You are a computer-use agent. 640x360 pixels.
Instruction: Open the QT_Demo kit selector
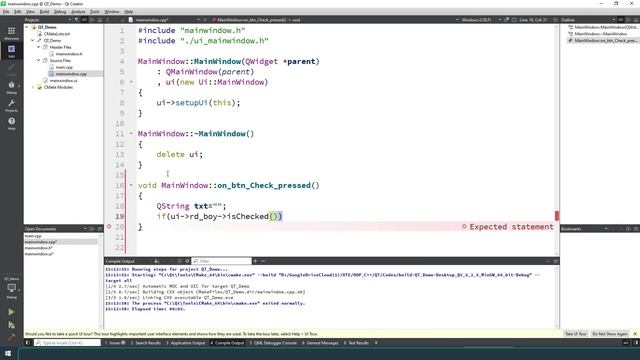tap(11, 288)
